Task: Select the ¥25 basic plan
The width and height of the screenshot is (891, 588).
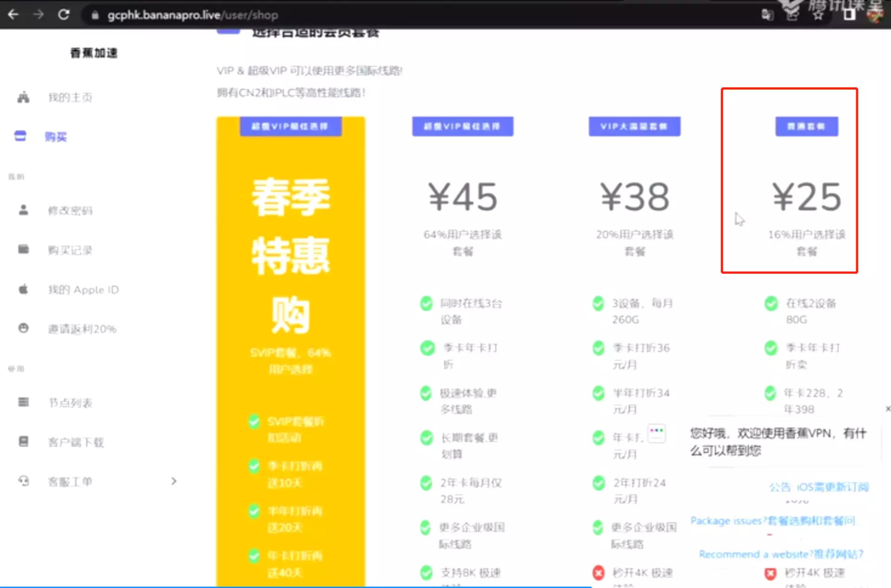Action: [x=807, y=197]
